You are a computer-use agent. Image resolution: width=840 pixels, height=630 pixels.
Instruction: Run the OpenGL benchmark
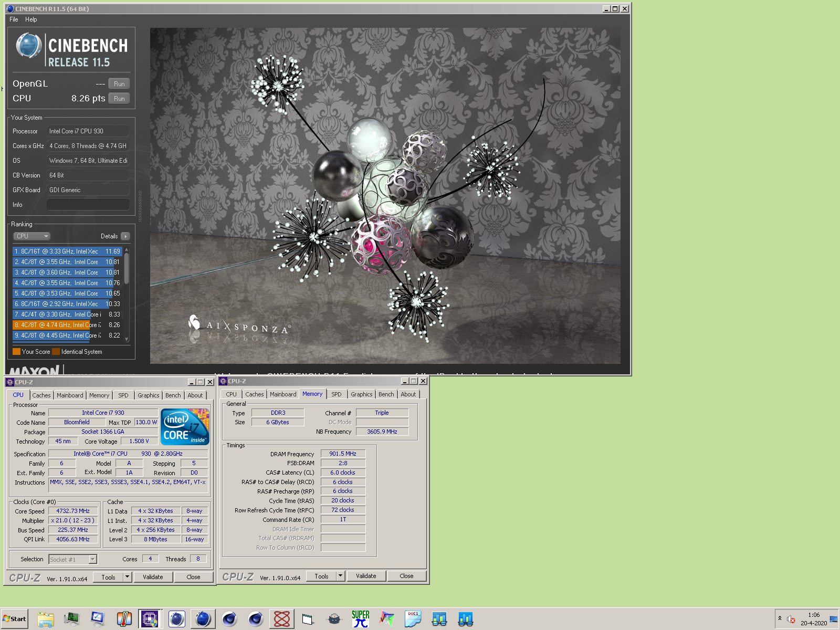pos(119,84)
